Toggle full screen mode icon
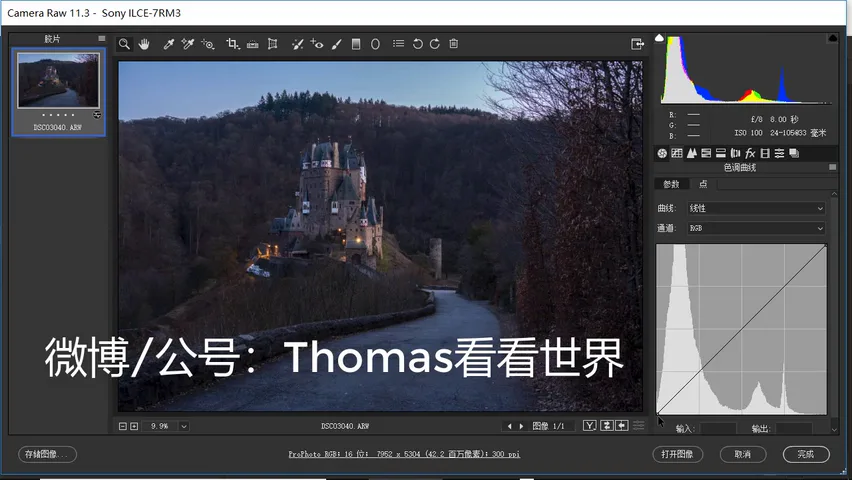Image resolution: width=852 pixels, height=480 pixels. [x=637, y=44]
